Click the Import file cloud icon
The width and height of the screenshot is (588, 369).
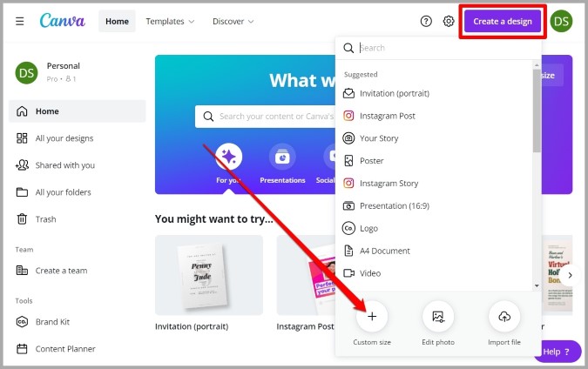pyautogui.click(x=504, y=317)
